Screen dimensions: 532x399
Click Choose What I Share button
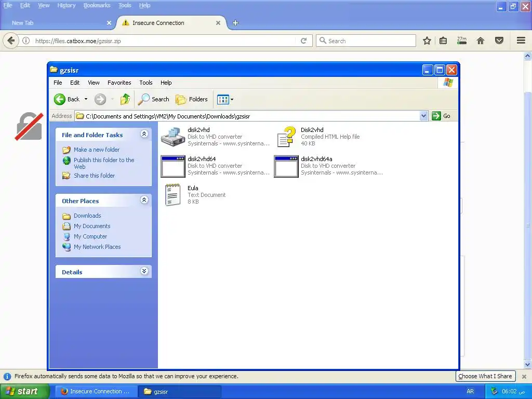point(485,376)
